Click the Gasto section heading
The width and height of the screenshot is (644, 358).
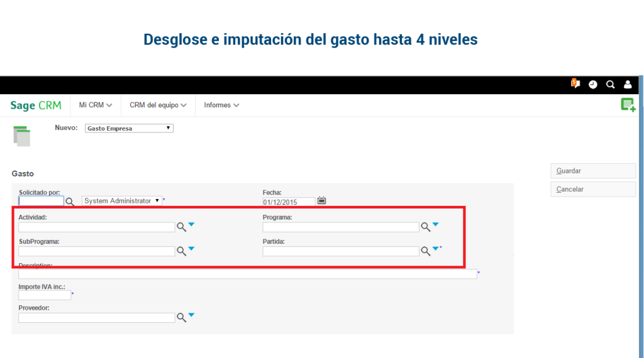[x=23, y=174]
